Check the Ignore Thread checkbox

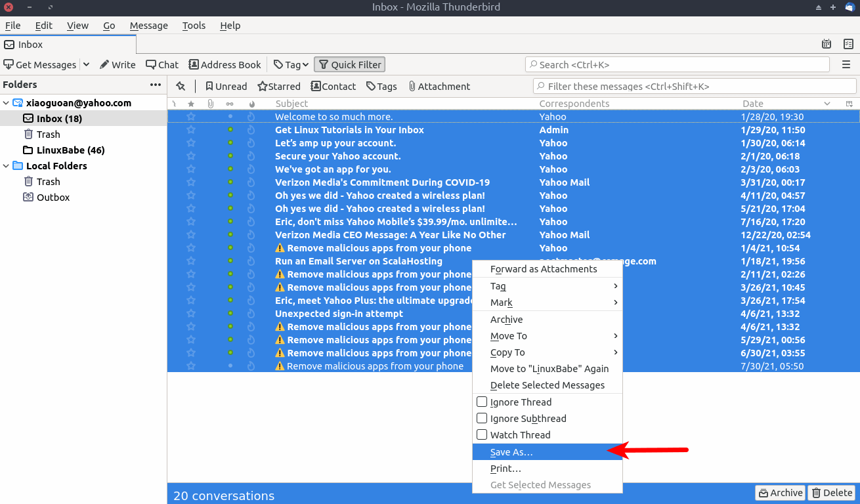482,402
